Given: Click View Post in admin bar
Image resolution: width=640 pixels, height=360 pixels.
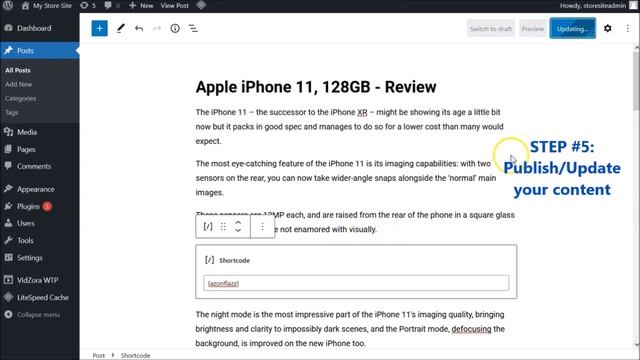Looking at the screenshot, I should [x=174, y=6].
